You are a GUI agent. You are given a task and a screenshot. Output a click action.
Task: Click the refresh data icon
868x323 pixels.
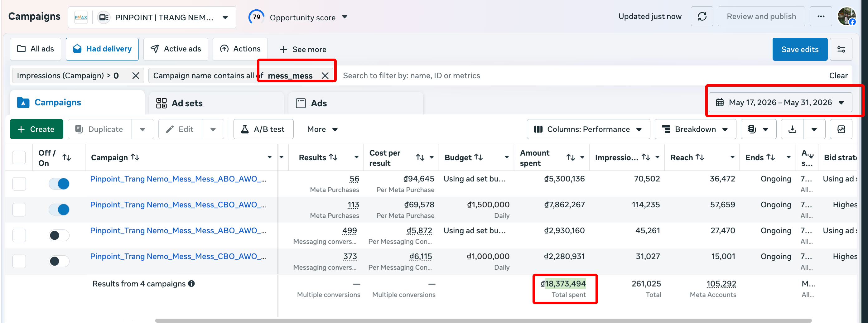coord(702,17)
